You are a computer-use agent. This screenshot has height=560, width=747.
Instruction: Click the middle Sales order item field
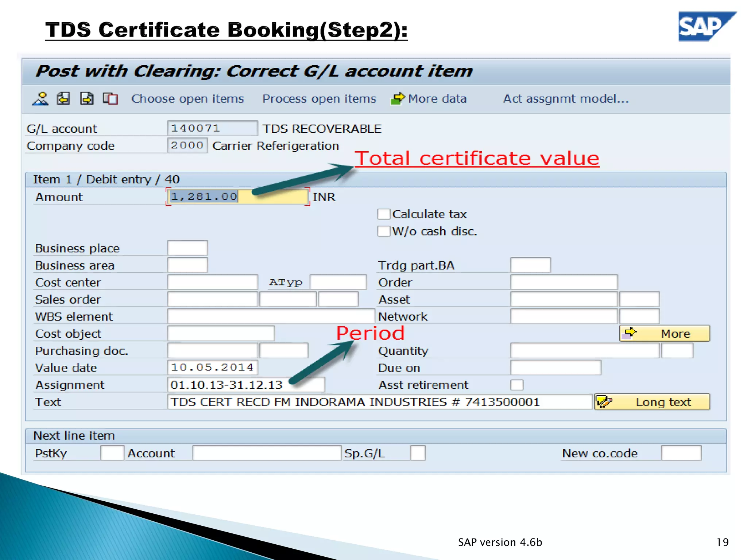[288, 300]
